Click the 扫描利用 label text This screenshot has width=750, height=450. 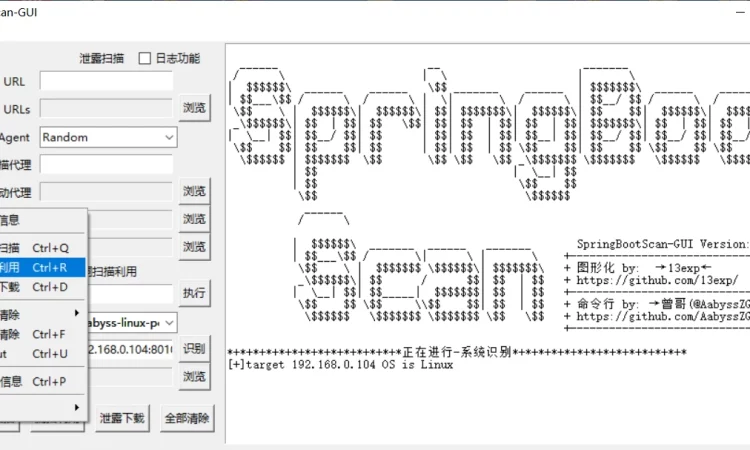click(113, 272)
